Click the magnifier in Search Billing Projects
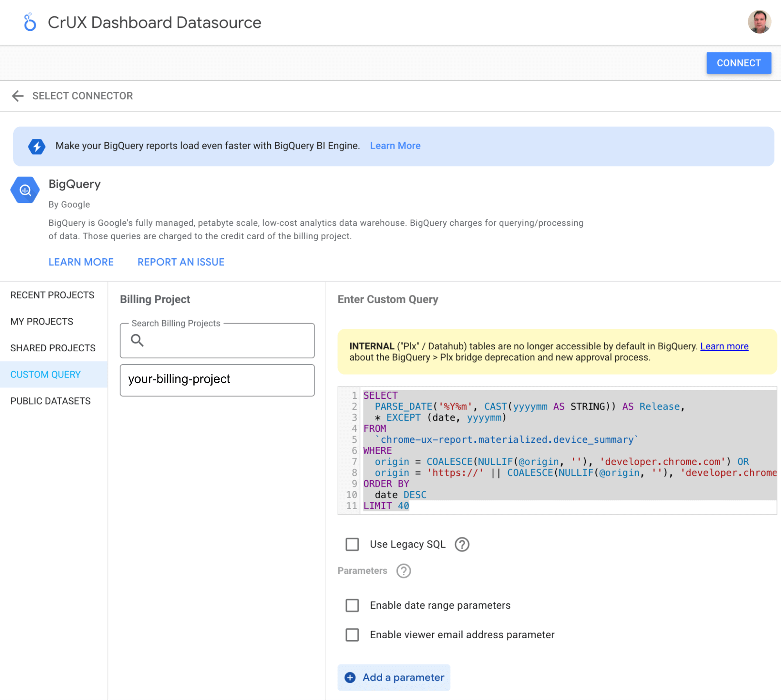 [137, 341]
